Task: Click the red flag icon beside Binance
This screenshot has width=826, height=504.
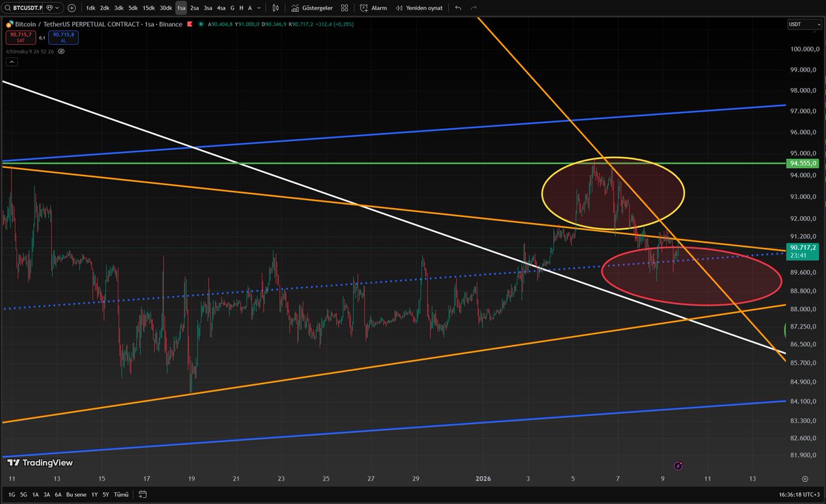Action: (189, 24)
